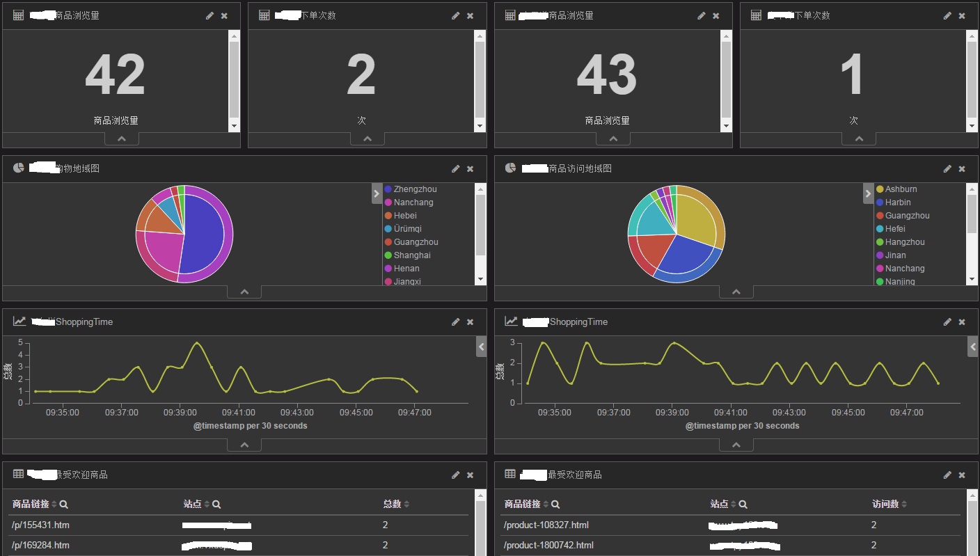Hide the legend beside Zhengzhou list
The image size is (980, 556).
pyautogui.click(x=377, y=193)
